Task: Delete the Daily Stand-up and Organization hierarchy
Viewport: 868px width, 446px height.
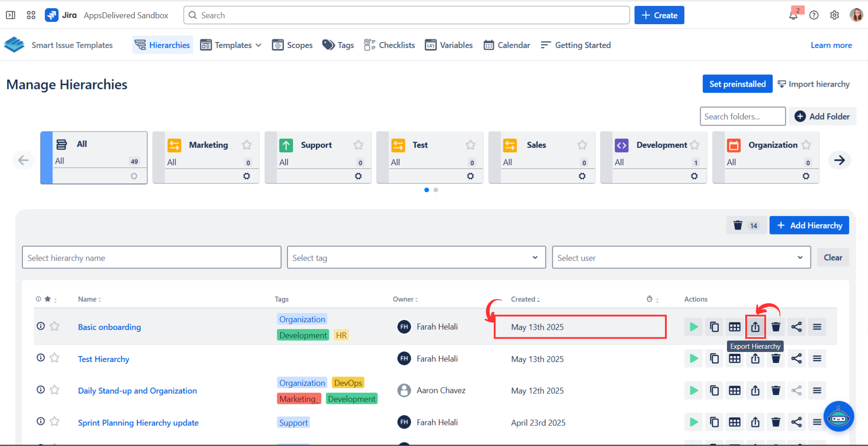Action: (x=776, y=391)
